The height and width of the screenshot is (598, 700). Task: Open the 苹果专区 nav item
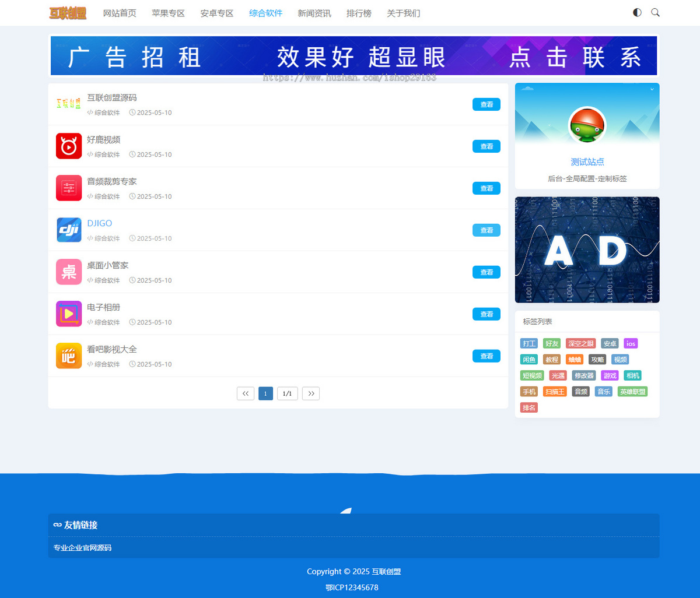tap(168, 13)
